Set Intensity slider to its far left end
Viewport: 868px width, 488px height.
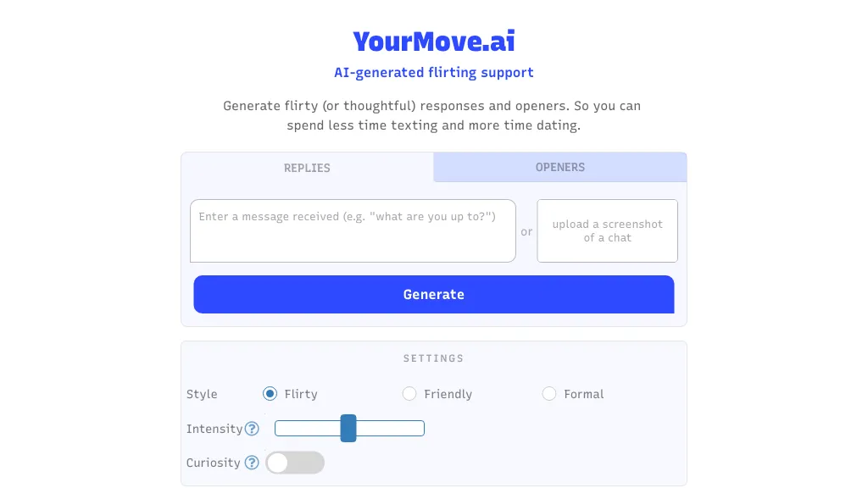(277, 429)
